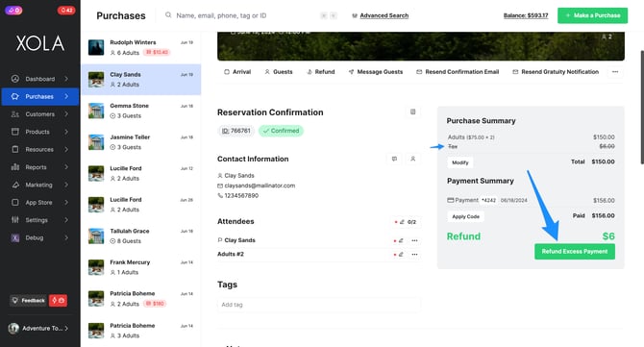
Task: Click Clay Sands purchase thumbnail
Action: click(96, 80)
